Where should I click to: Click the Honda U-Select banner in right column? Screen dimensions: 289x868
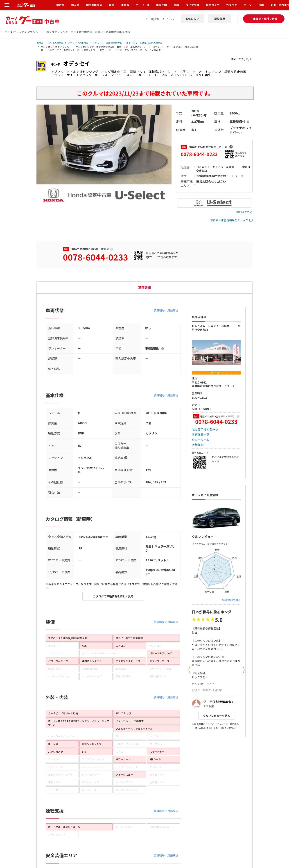(214, 203)
